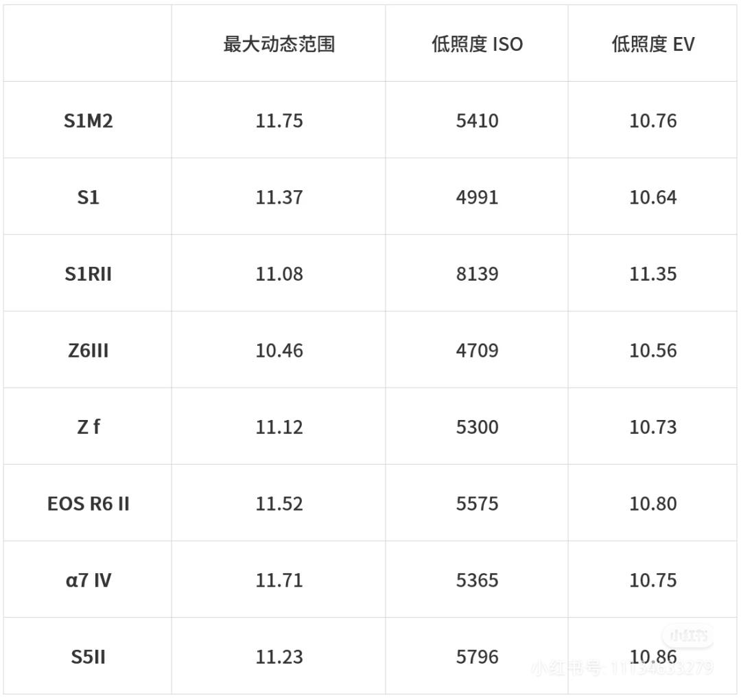This screenshot has height=700, width=741.
Task: Click the 10.75 EV cell for α7 IV
Action: 652,581
